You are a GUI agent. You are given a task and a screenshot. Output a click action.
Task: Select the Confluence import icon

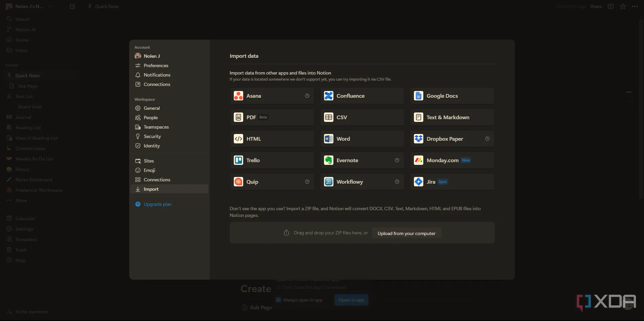pyautogui.click(x=328, y=96)
